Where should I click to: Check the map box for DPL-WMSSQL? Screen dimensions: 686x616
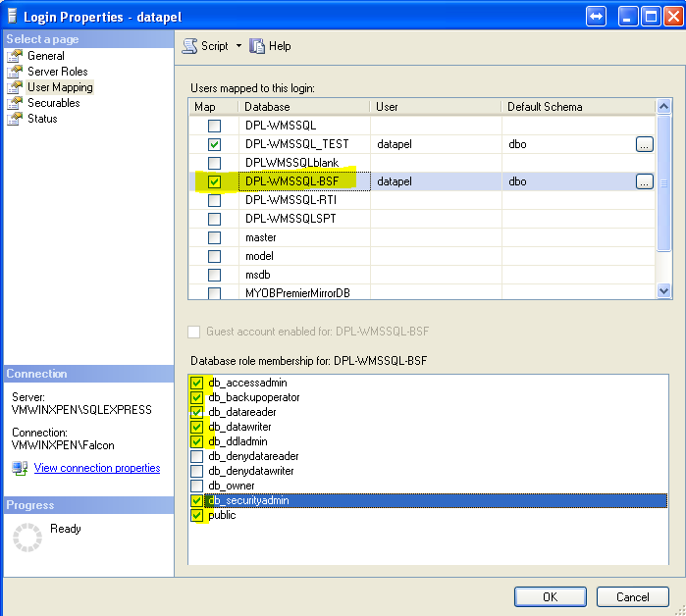coord(214,126)
